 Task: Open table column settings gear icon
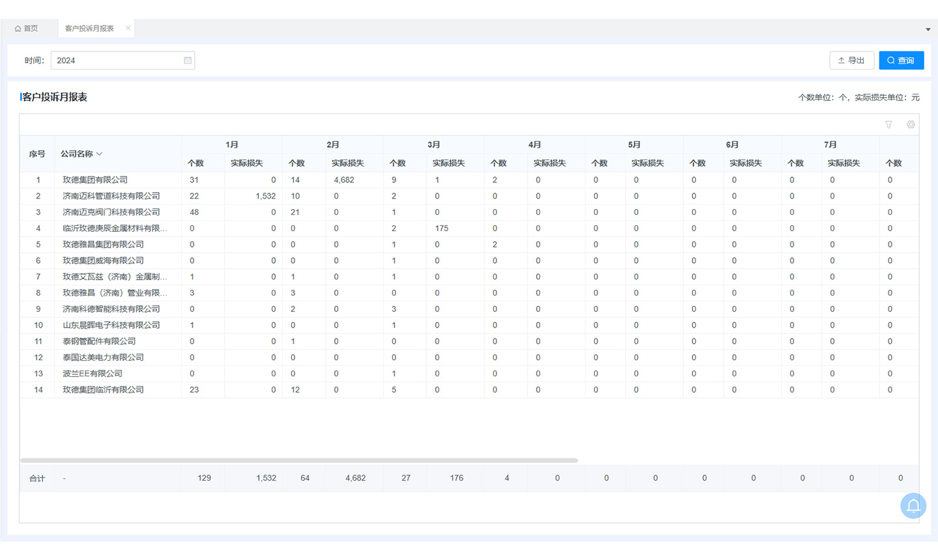click(911, 124)
